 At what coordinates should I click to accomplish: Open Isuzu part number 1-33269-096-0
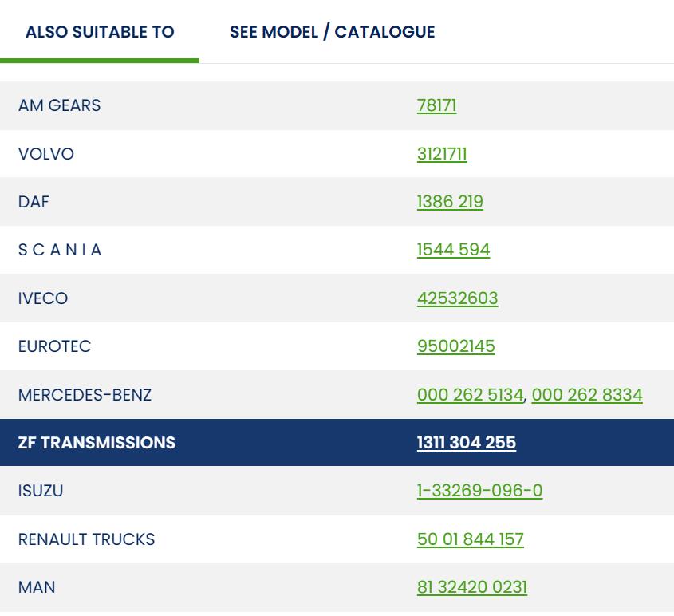pos(479,491)
